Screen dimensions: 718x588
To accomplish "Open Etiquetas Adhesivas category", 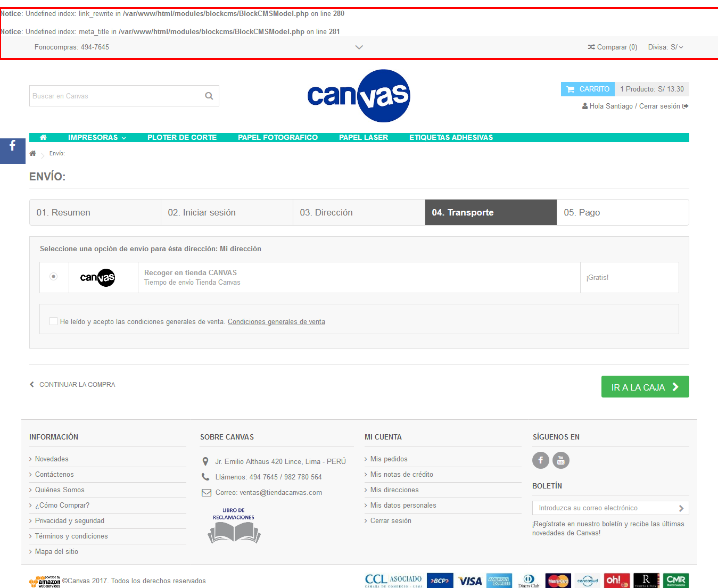I will pyautogui.click(x=451, y=137).
